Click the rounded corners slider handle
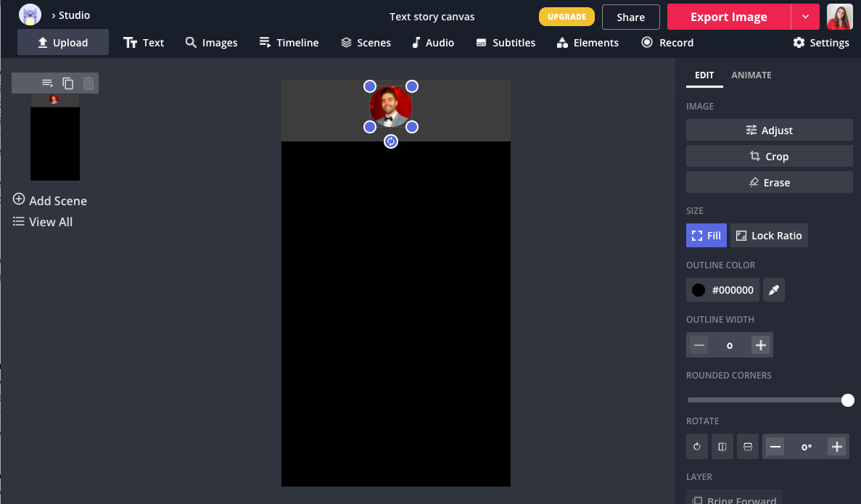Image resolution: width=861 pixels, height=504 pixels. [847, 400]
